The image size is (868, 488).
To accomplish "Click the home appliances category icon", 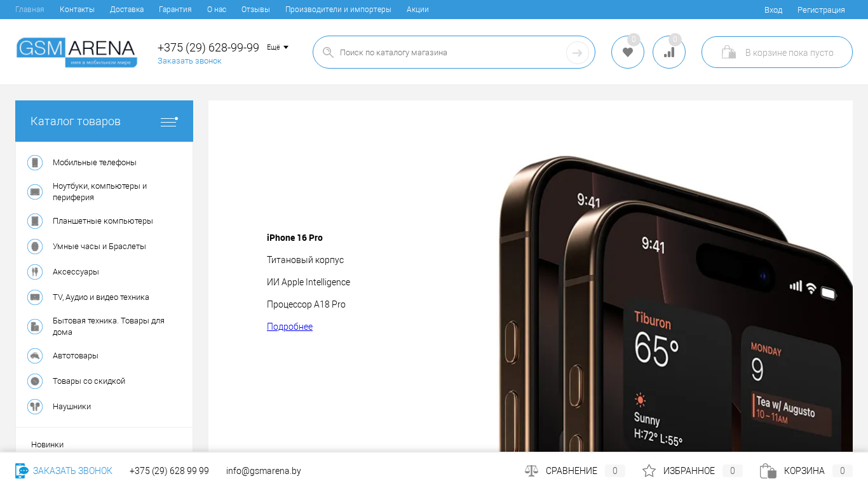I will point(35,327).
